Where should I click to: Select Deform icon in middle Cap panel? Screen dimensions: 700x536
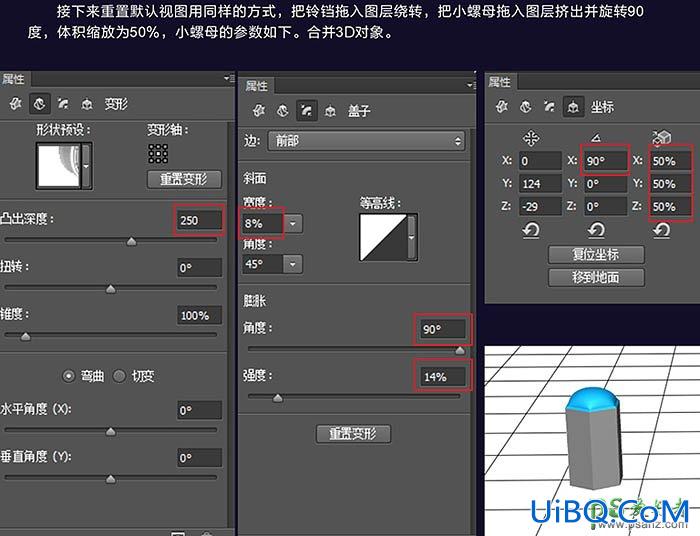coord(283,111)
